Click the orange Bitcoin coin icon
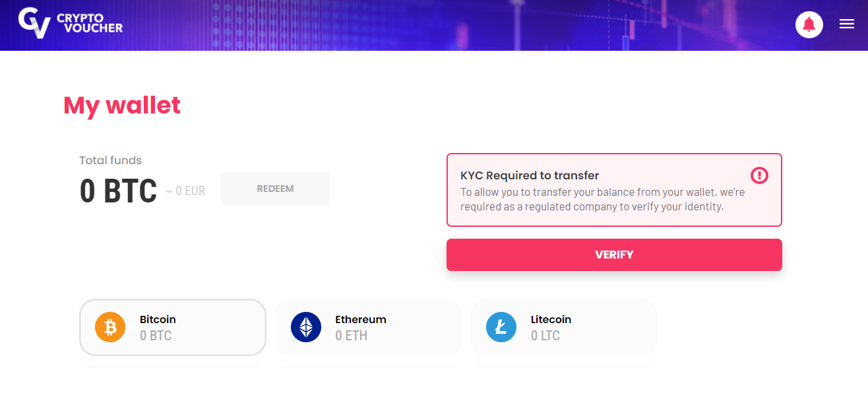This screenshot has width=868, height=393. click(110, 327)
